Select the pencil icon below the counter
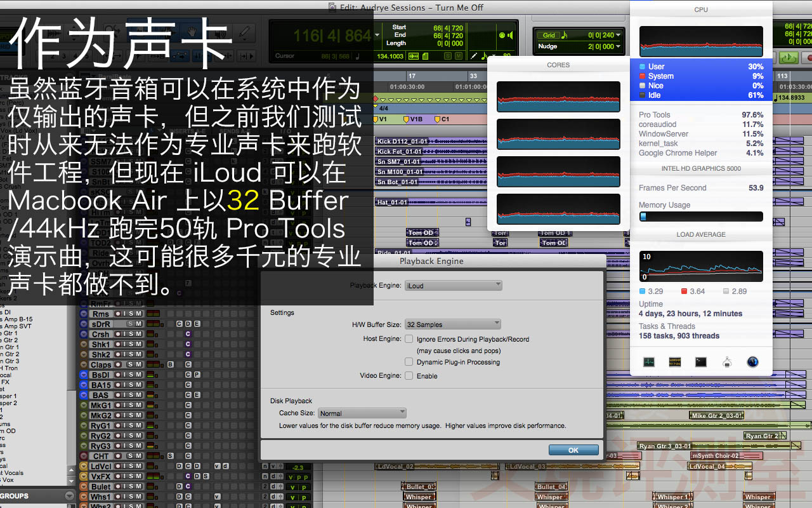This screenshot has width=812, height=508. pos(473,56)
